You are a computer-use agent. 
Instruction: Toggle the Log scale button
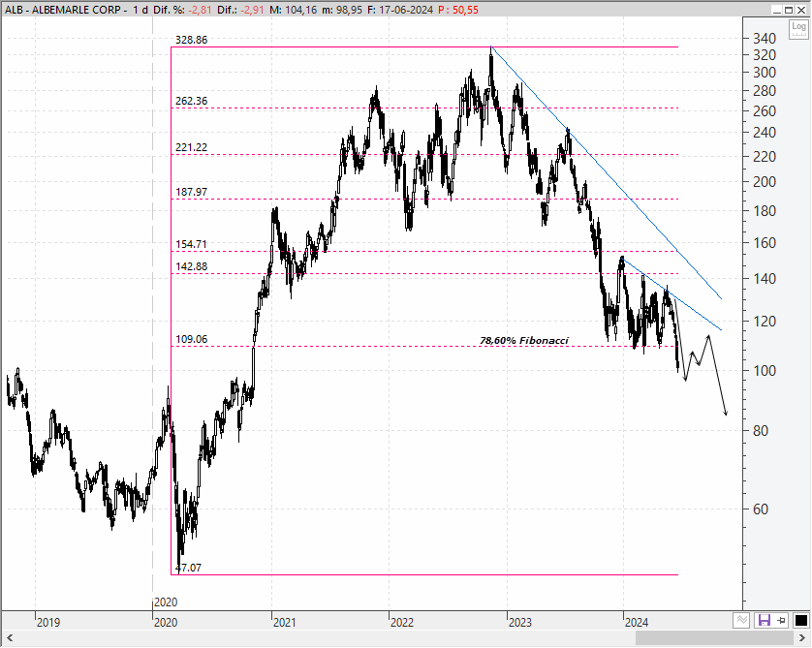pyautogui.click(x=798, y=29)
